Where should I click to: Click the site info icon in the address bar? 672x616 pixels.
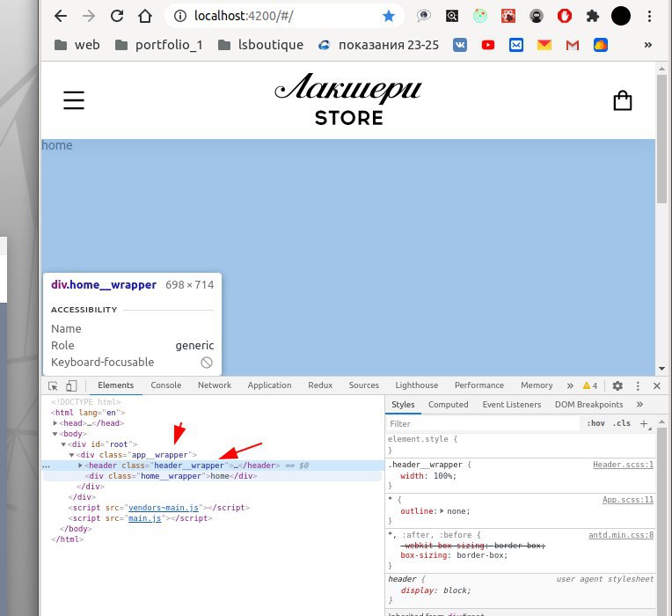point(180,17)
